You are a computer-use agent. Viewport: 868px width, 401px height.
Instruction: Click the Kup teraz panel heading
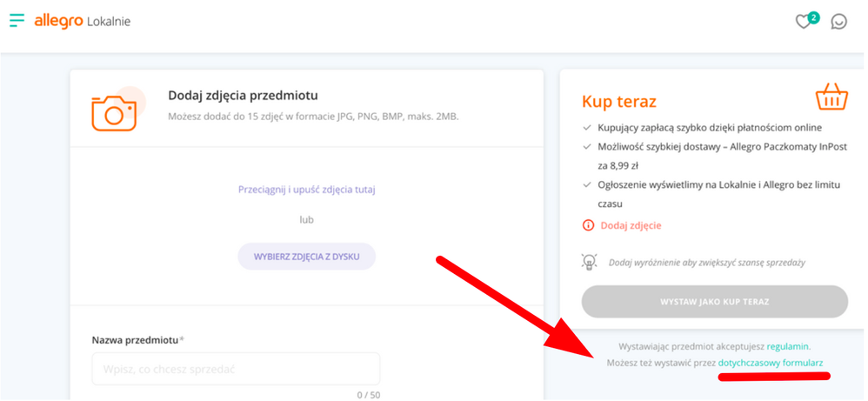(619, 102)
